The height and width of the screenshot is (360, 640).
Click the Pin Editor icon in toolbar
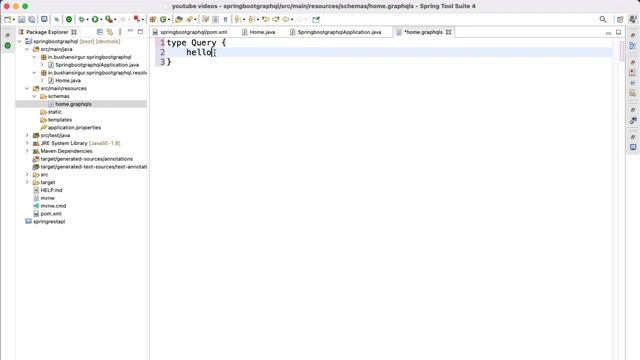coord(316,19)
